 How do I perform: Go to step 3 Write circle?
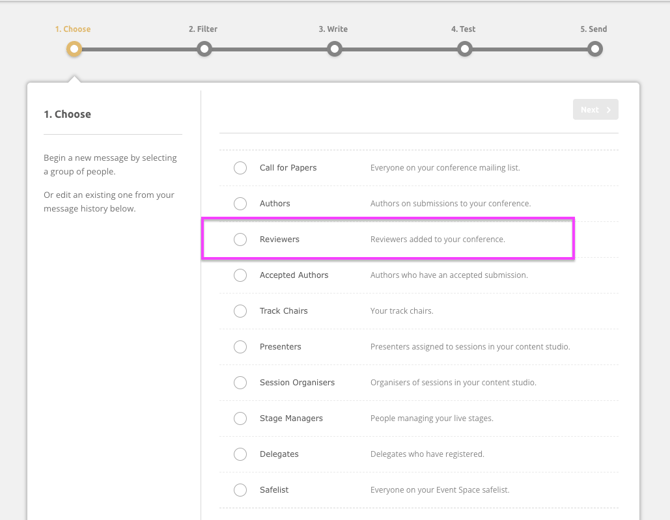point(334,49)
